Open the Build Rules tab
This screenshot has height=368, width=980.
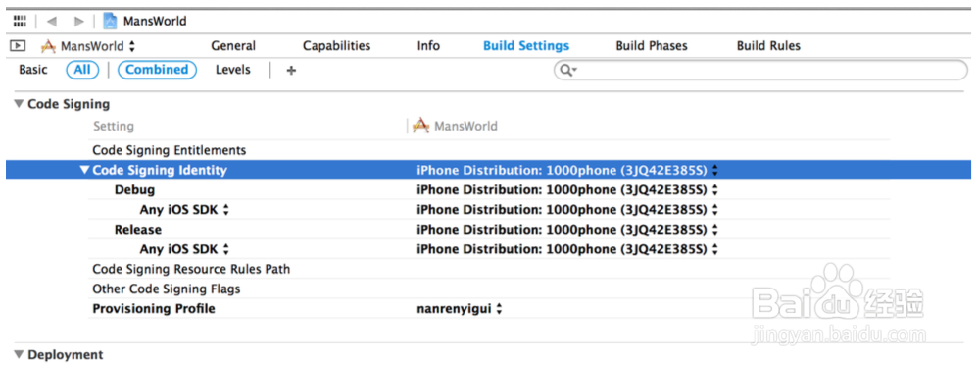[768, 46]
